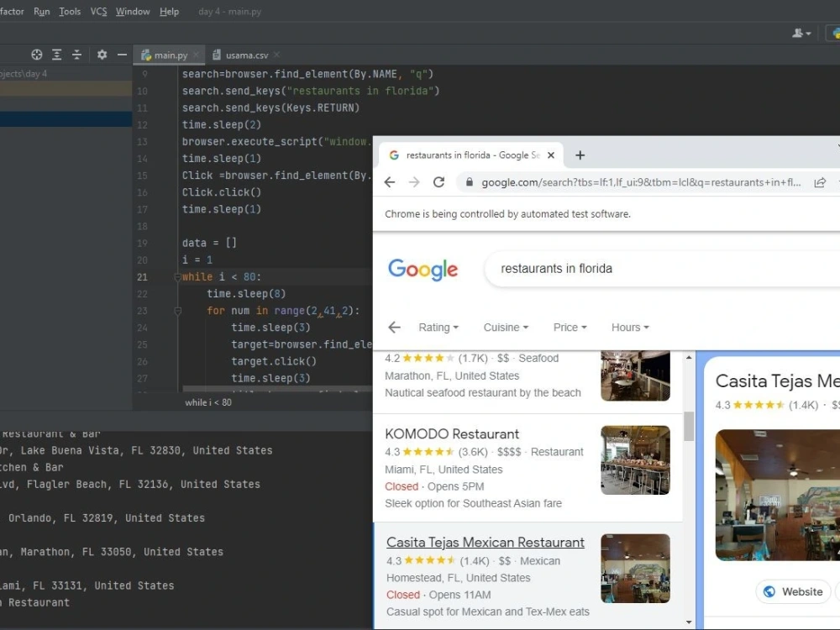840x630 pixels.
Task: Open the Cuisine filter dropdown
Action: pyautogui.click(x=505, y=327)
